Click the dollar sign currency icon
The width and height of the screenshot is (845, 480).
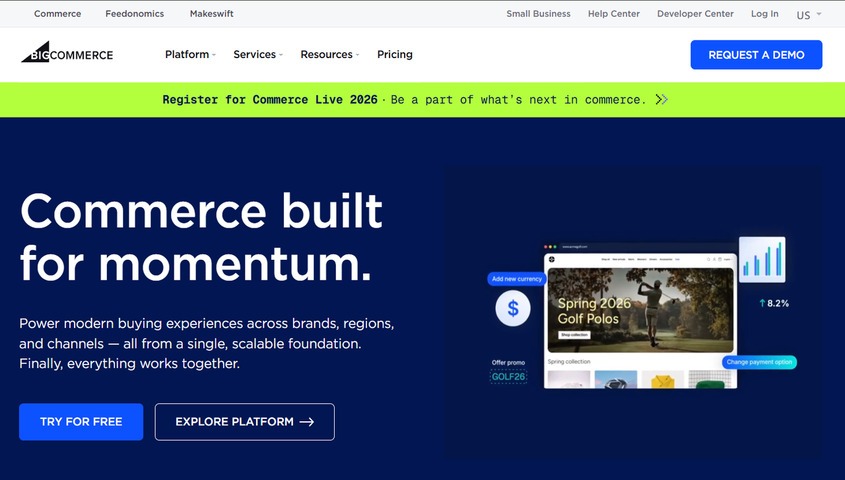(513, 308)
